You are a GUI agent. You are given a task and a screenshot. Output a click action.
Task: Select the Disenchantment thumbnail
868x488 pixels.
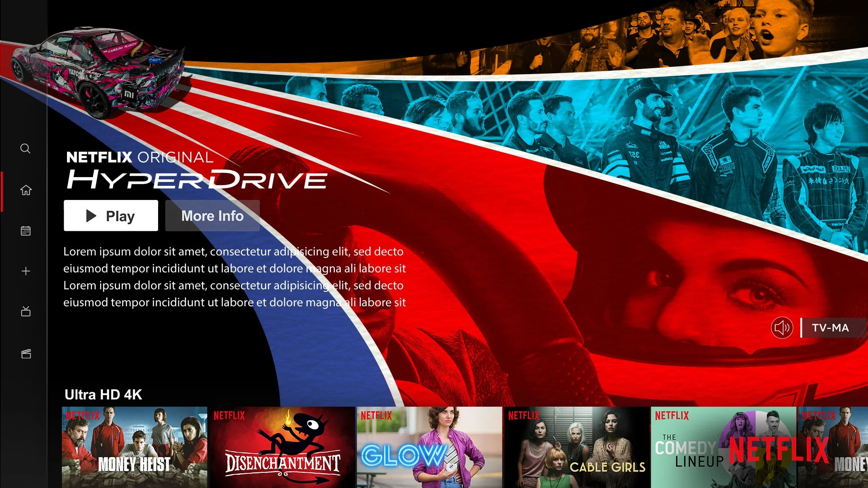282,447
